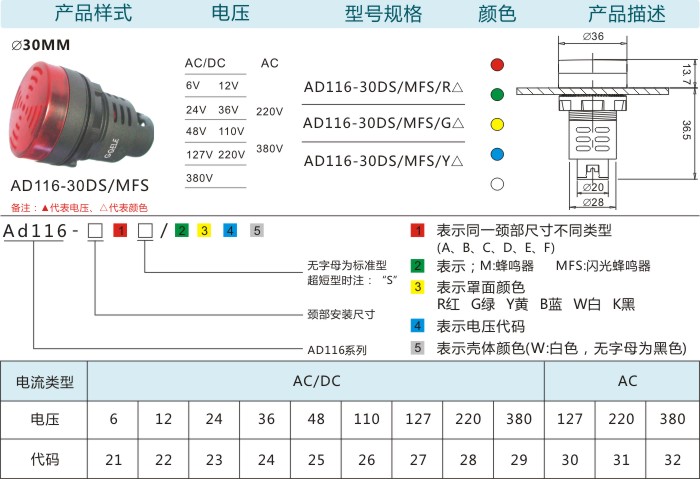Screen dimensions: 700x479
Task: Click the gray square numbered 5 in the legend
Action: [418, 348]
